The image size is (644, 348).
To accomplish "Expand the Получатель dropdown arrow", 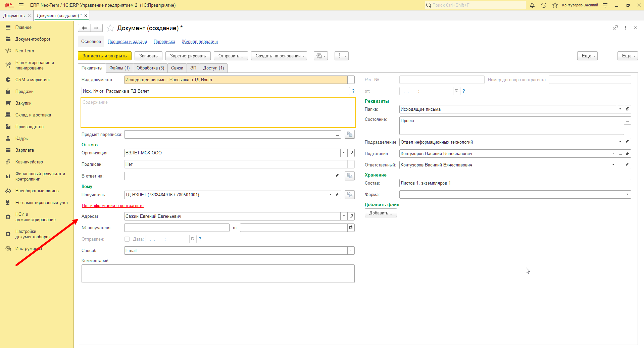I will coord(330,195).
